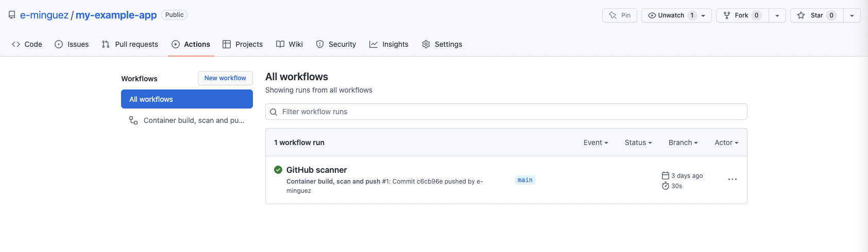Viewport: 868px width, 252px height.
Task: Open the Star lists dropdown arrow
Action: 852,15
